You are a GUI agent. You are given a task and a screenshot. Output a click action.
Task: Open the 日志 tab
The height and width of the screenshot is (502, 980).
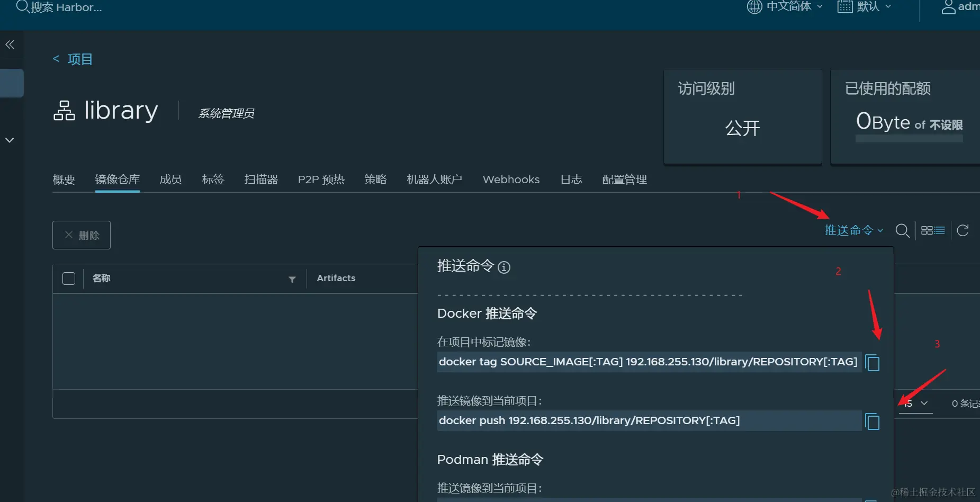coord(571,180)
